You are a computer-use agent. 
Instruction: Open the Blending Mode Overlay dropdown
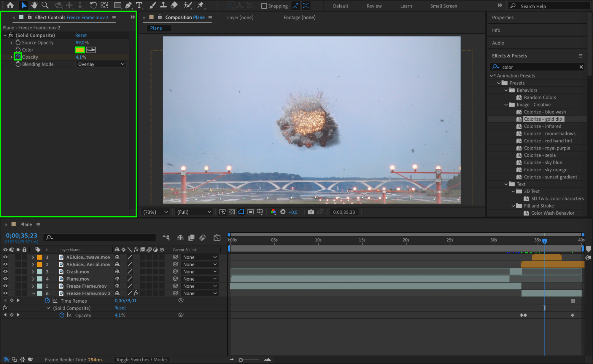(101, 64)
